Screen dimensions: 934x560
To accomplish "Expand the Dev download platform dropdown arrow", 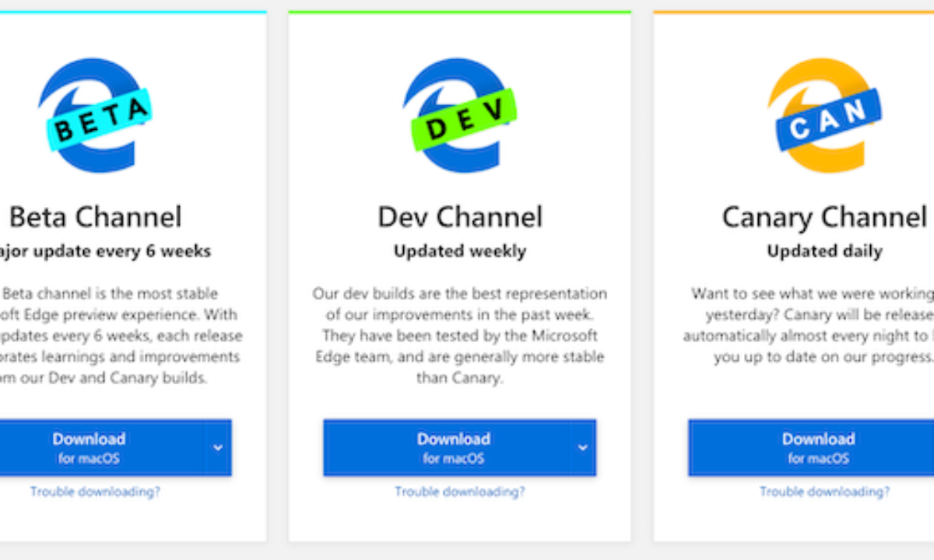I will (582, 447).
